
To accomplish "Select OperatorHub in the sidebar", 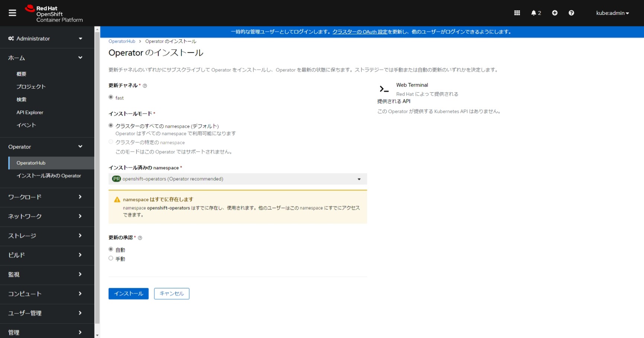I will click(x=31, y=162).
